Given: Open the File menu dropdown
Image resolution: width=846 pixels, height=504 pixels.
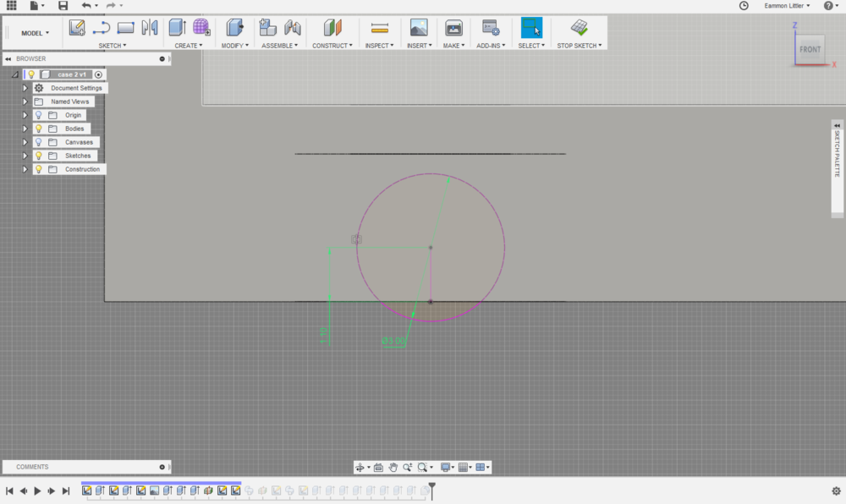Looking at the screenshot, I should tap(36, 5).
